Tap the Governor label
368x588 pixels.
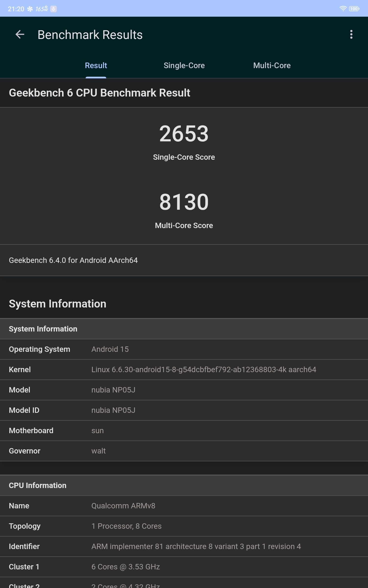[24, 451]
